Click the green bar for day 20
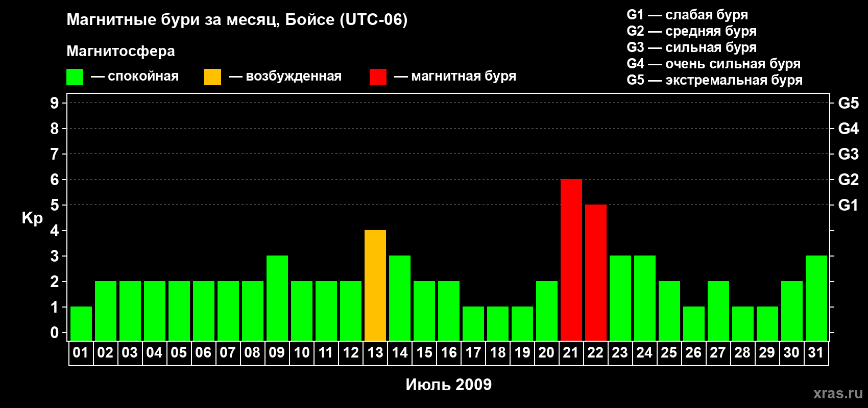This screenshot has width=868, height=408. click(x=547, y=311)
